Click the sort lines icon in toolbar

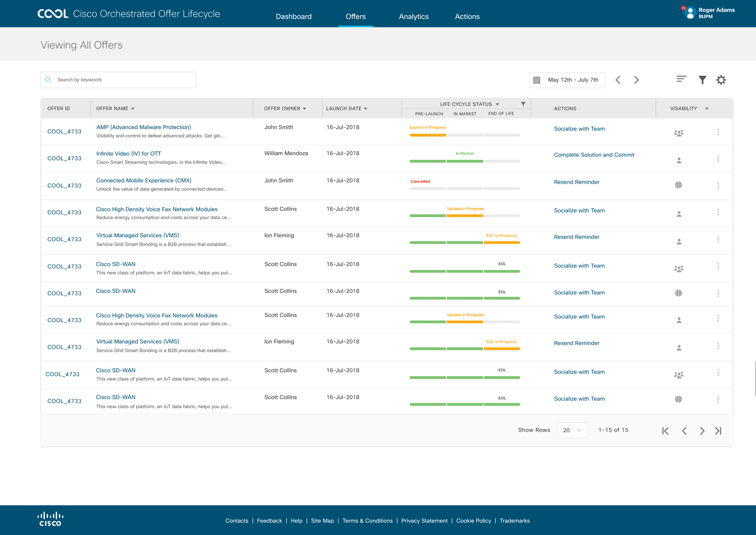(681, 79)
